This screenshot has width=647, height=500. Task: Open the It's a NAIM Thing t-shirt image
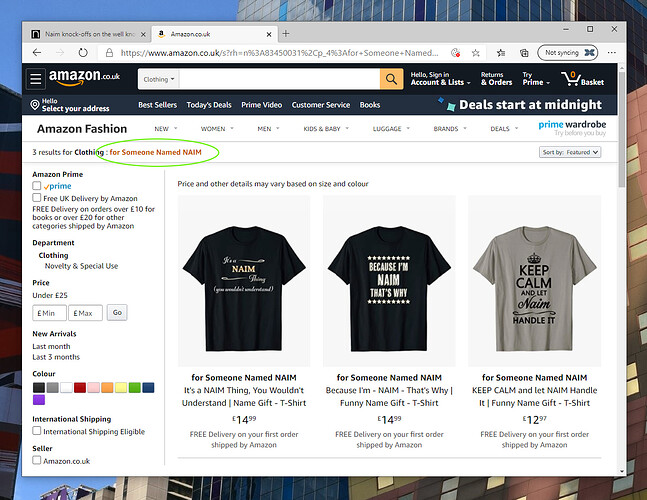pyautogui.click(x=244, y=281)
